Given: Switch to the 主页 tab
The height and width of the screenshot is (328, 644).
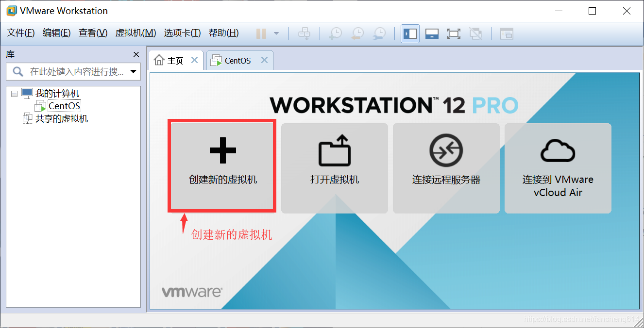Looking at the screenshot, I should (175, 61).
